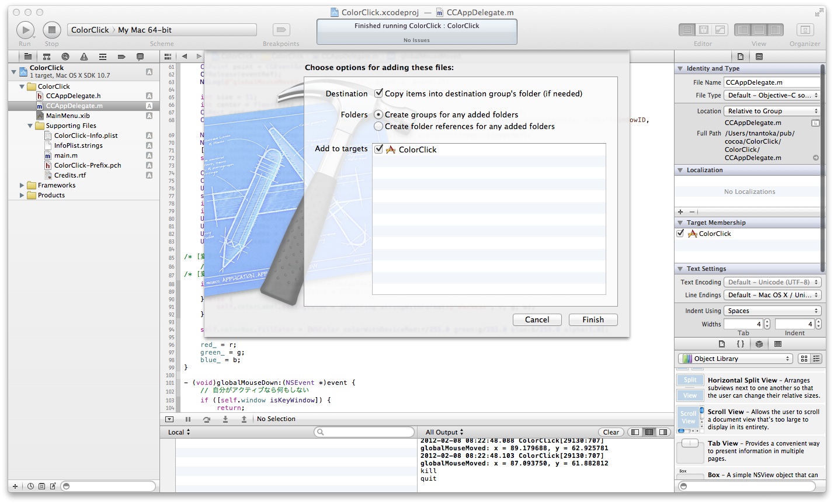834x504 pixels.
Task: Open the Text Encoding dropdown
Action: 772,282
